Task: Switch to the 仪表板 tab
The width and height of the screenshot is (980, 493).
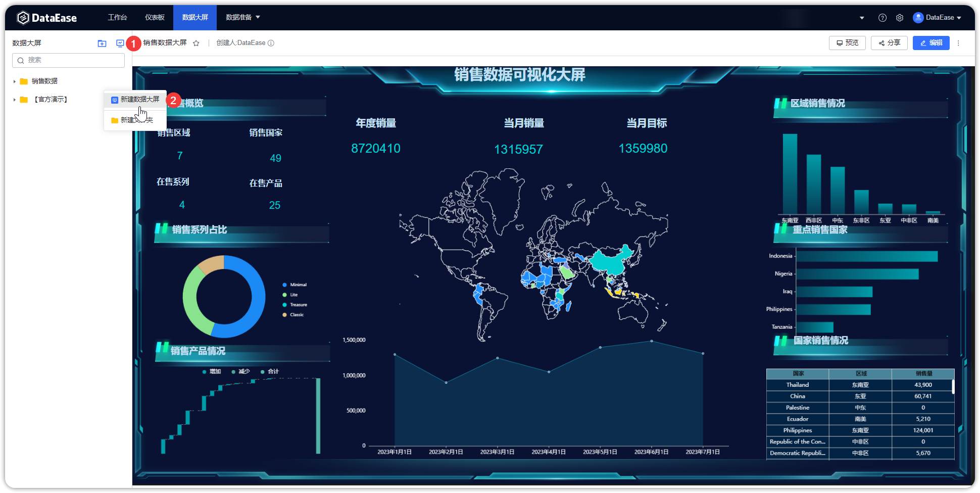Action: pos(155,17)
